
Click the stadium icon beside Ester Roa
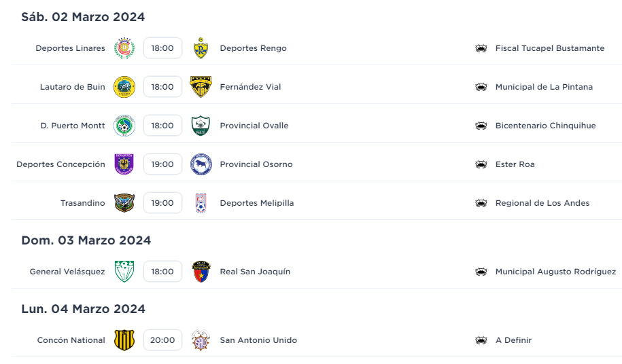point(481,164)
